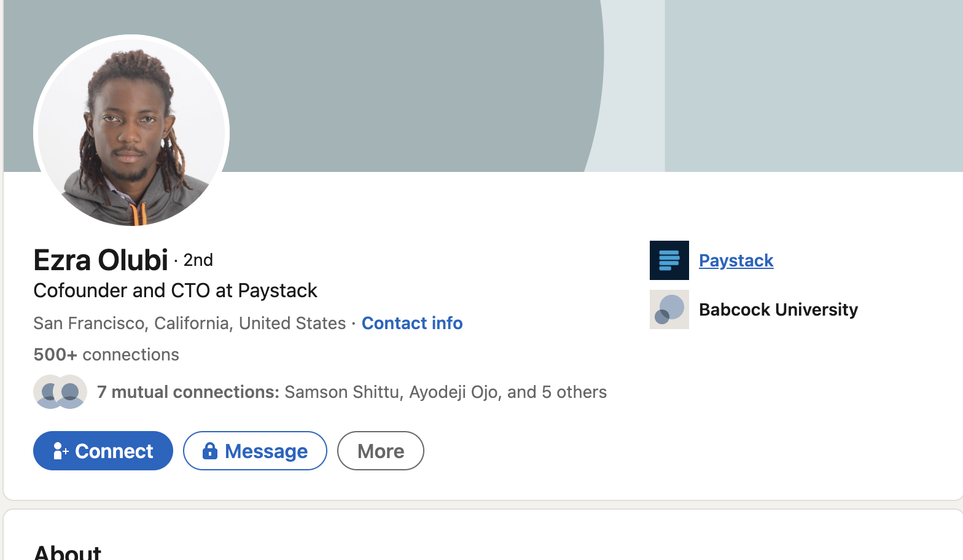Open the Contact info link
This screenshot has width=963, height=560.
pyautogui.click(x=412, y=323)
